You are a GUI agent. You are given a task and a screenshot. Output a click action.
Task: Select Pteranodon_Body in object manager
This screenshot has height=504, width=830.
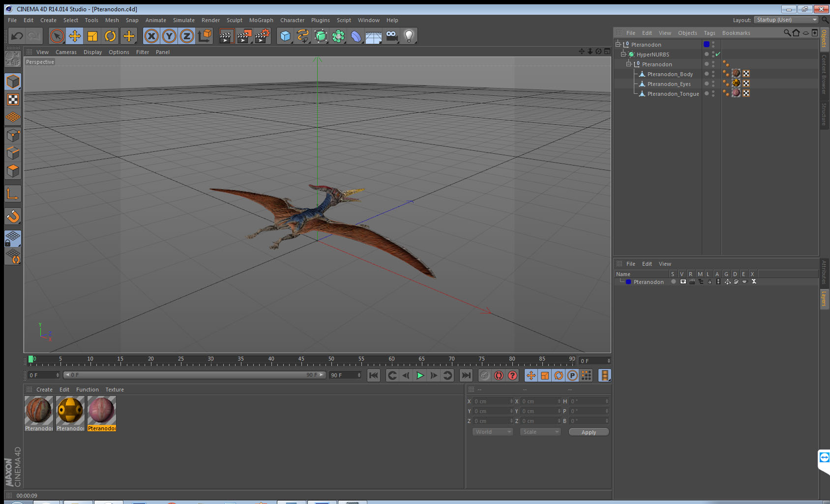(x=670, y=74)
